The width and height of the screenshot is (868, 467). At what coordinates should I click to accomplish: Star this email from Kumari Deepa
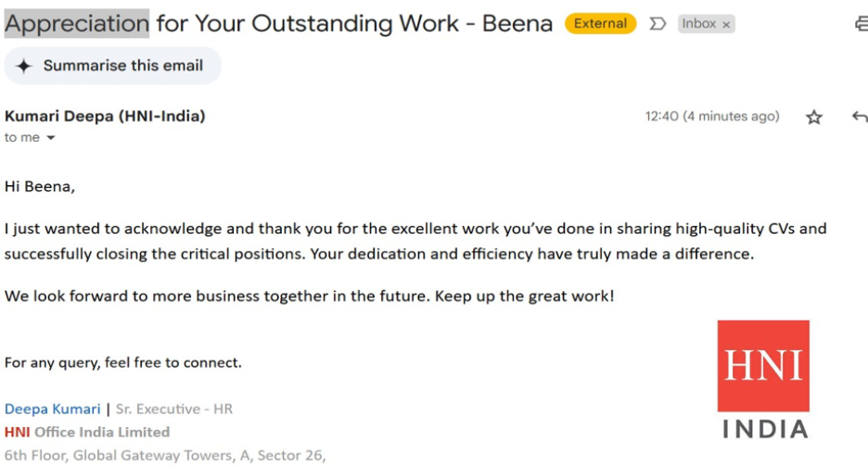813,117
